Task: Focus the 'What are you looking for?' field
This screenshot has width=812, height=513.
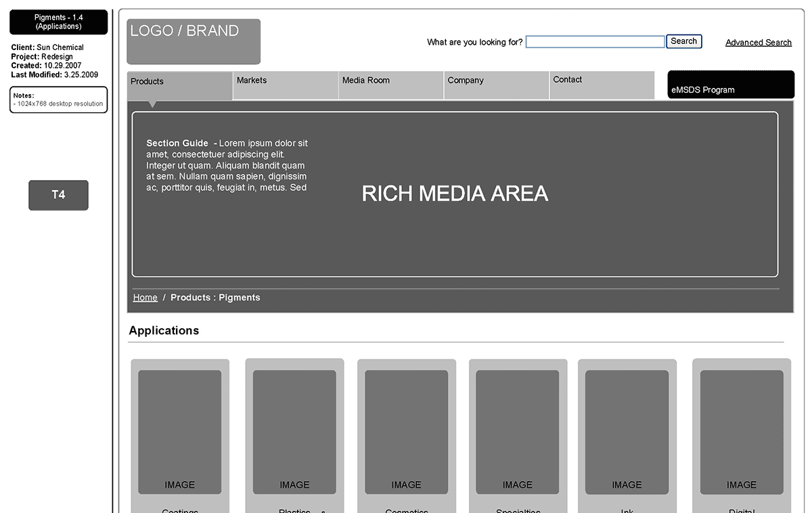Action: [595, 42]
